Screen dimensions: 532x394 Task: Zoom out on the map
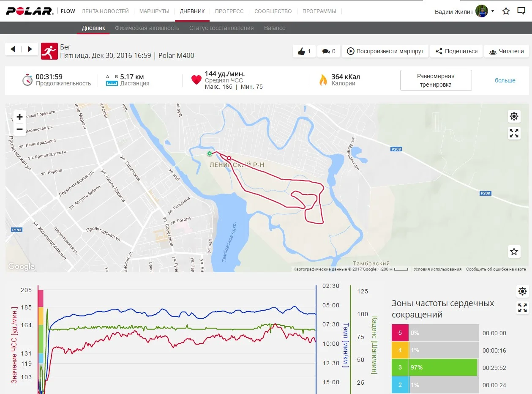click(19, 129)
